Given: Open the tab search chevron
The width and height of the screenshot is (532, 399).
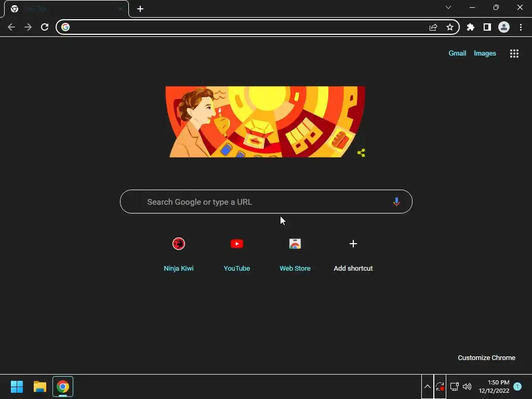Looking at the screenshot, I should [448, 7].
